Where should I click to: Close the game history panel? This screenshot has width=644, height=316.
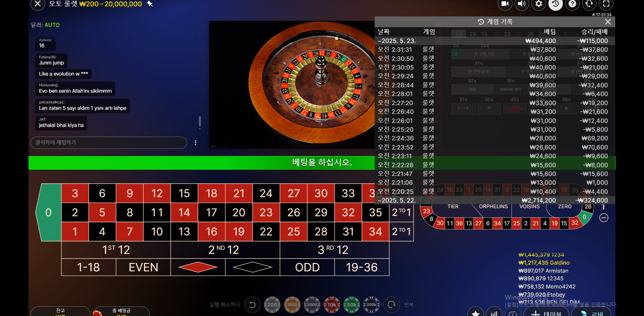coord(608,22)
